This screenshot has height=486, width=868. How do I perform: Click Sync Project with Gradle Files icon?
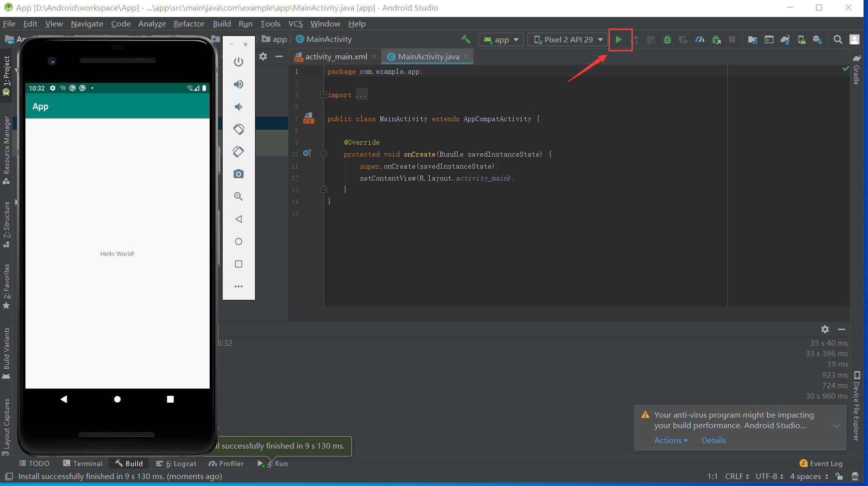[x=786, y=39]
